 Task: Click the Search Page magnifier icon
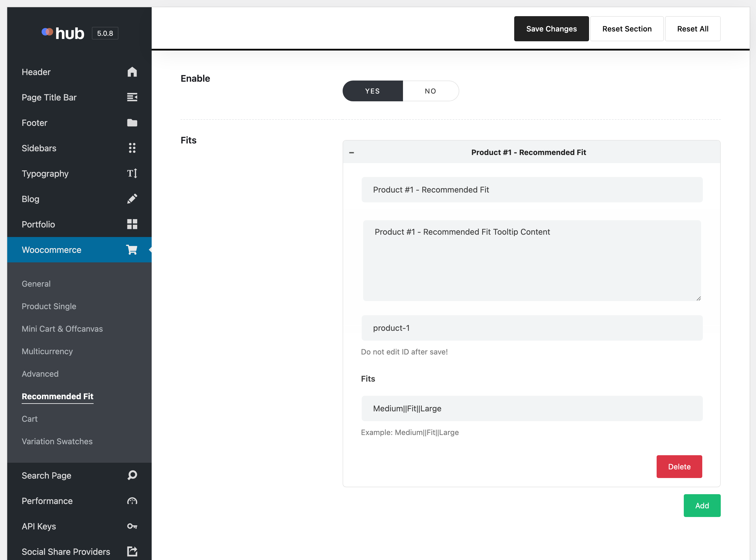click(x=132, y=475)
